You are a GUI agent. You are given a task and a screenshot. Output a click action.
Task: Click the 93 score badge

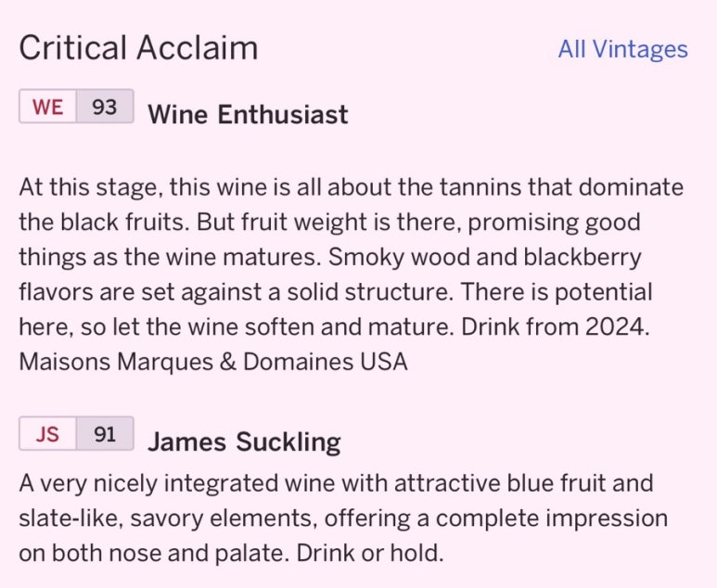click(x=105, y=107)
